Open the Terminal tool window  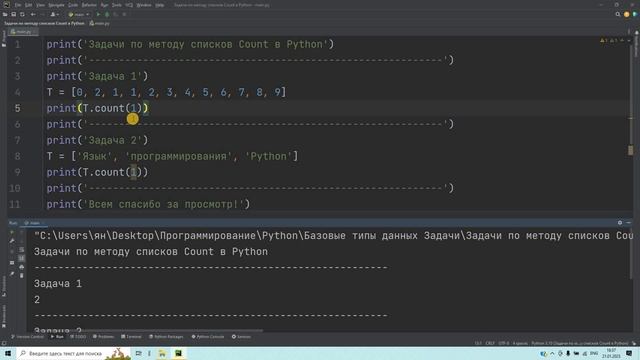(x=131, y=337)
